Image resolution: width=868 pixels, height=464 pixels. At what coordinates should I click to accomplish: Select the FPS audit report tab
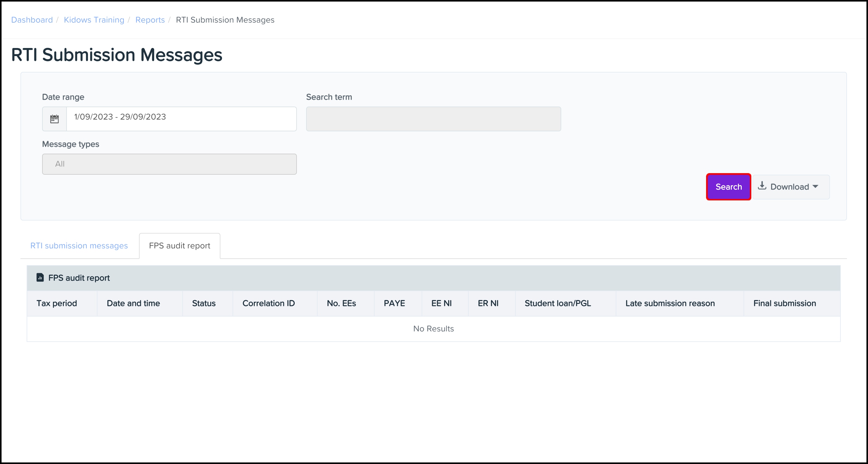coord(180,246)
